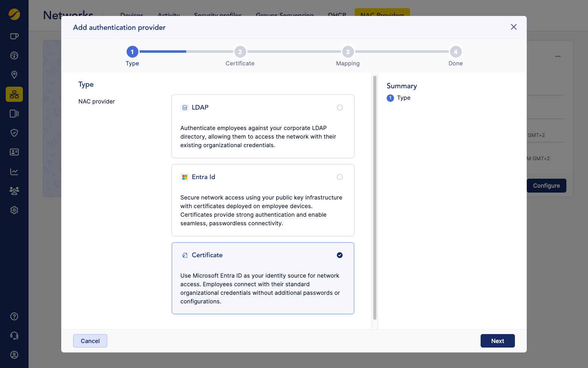
Task: Jump to step 3 Mapping
Action: [348, 52]
